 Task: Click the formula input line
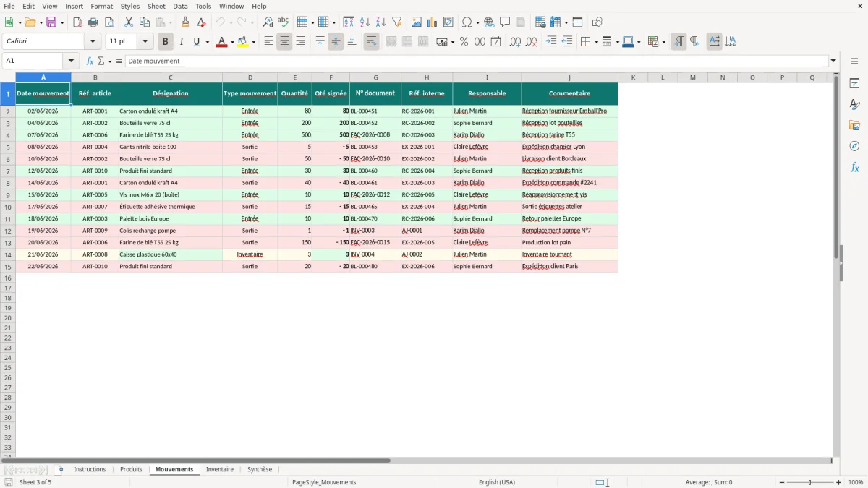(477, 61)
